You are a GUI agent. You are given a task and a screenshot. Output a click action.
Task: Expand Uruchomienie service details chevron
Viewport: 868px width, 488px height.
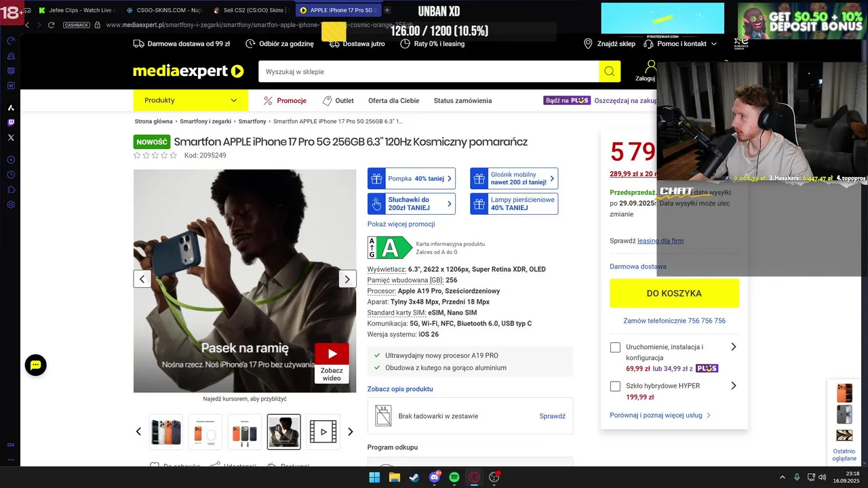(733, 347)
